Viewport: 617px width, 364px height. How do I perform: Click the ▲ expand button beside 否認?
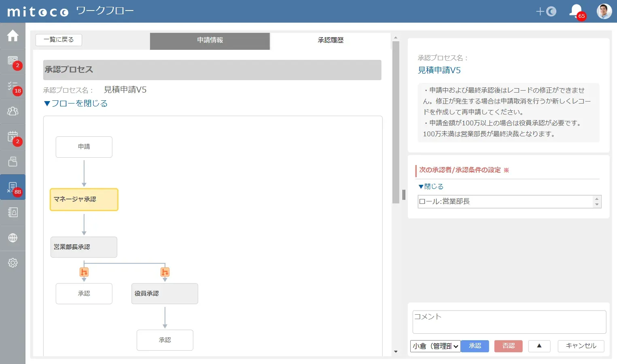click(x=539, y=346)
